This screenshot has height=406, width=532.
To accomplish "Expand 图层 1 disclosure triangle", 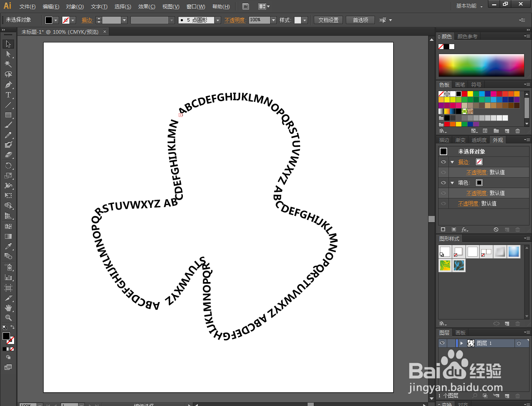I will point(461,344).
